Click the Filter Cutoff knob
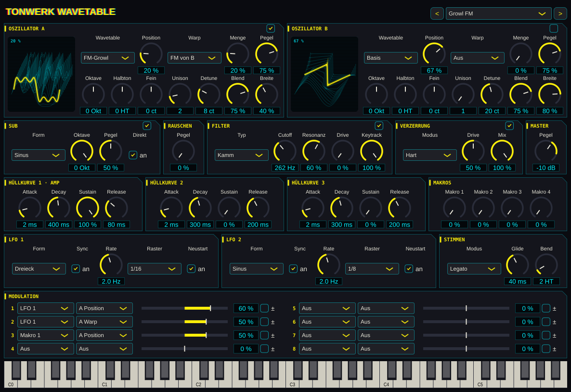The image size is (571, 392). coord(285,151)
